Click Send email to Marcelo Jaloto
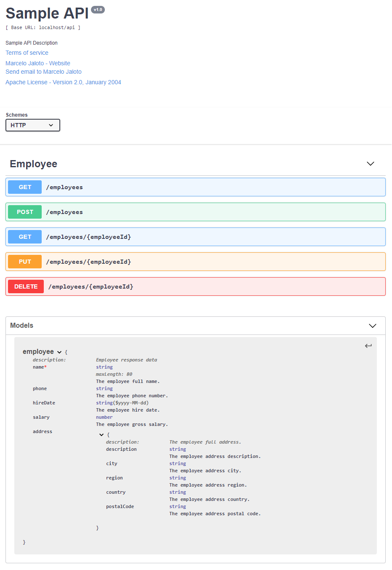 coord(43,72)
